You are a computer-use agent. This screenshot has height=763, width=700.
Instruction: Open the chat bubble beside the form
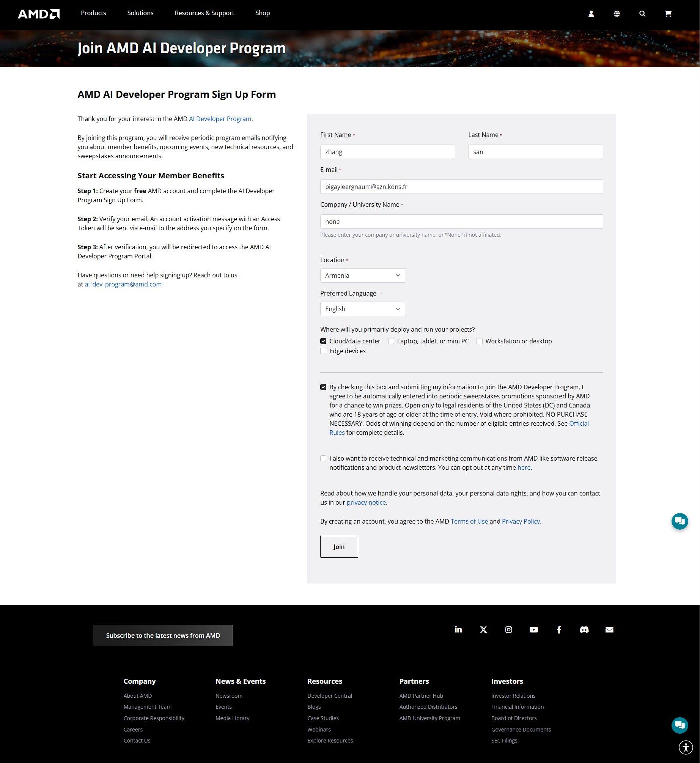pyautogui.click(x=680, y=521)
